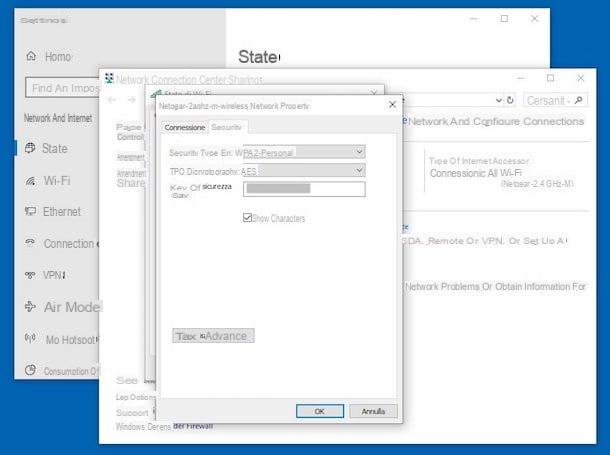Viewport: 610px width, 455px height.
Task: Minimize the Settings window
Action: (x=473, y=19)
